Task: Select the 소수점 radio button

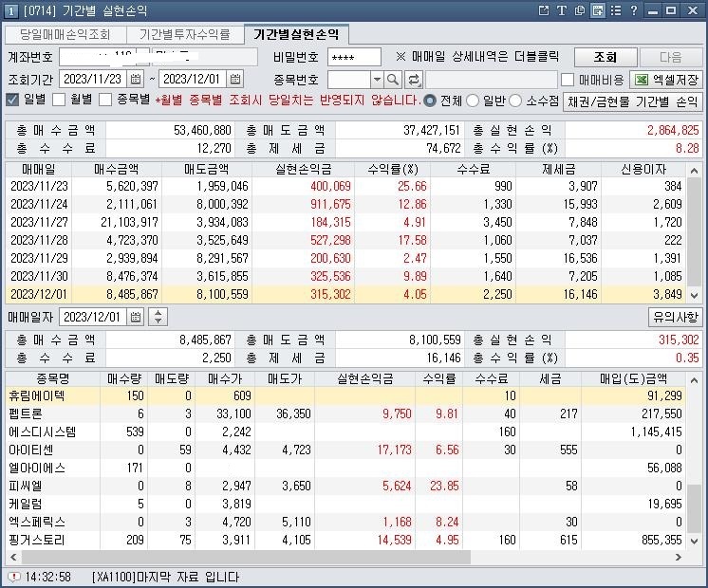Action: [x=515, y=101]
